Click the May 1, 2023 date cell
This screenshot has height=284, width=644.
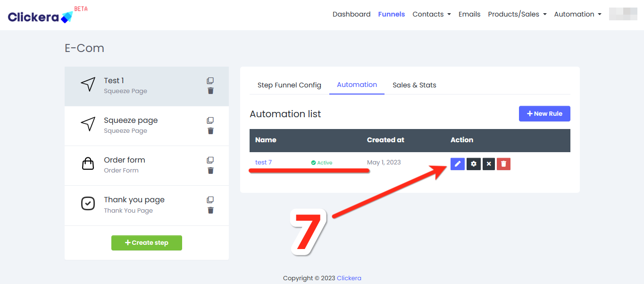pos(384,163)
